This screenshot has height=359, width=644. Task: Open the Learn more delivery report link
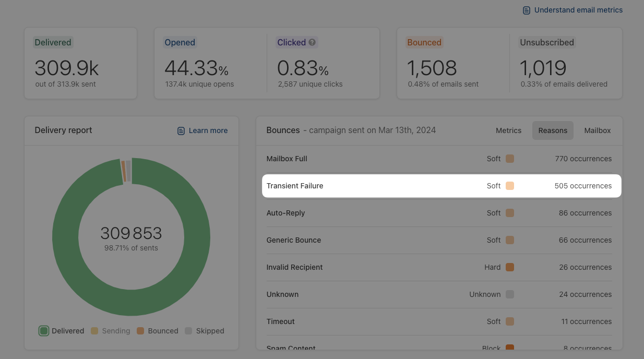tap(208, 130)
